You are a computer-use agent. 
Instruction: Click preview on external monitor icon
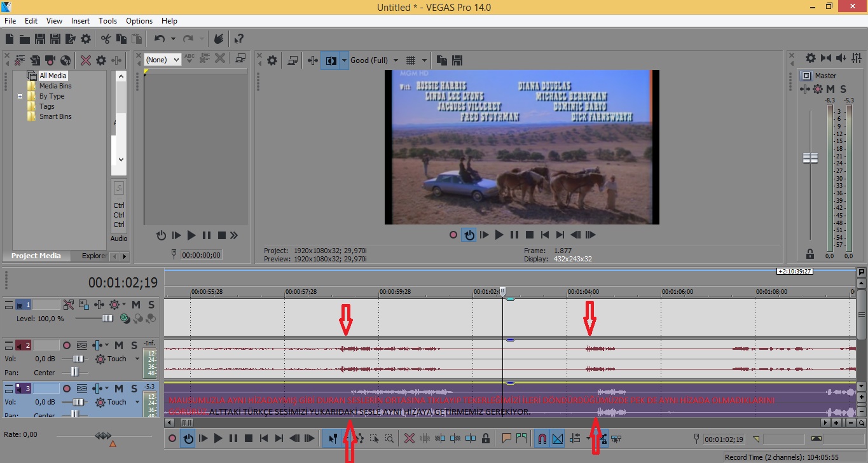pos(293,60)
